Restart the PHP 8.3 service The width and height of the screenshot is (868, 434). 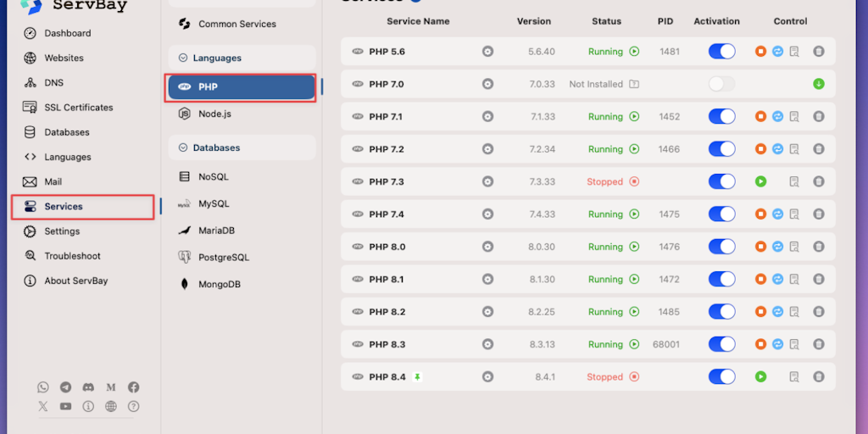pos(778,344)
